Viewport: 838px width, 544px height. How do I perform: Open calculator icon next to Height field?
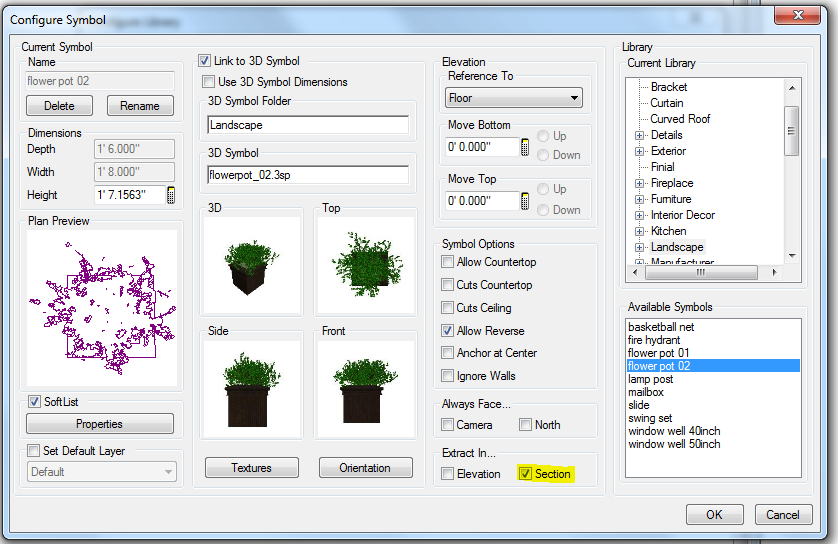pos(171,195)
